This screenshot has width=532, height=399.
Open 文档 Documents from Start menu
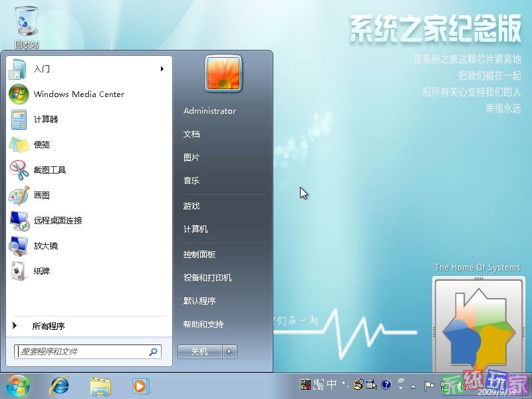[192, 134]
